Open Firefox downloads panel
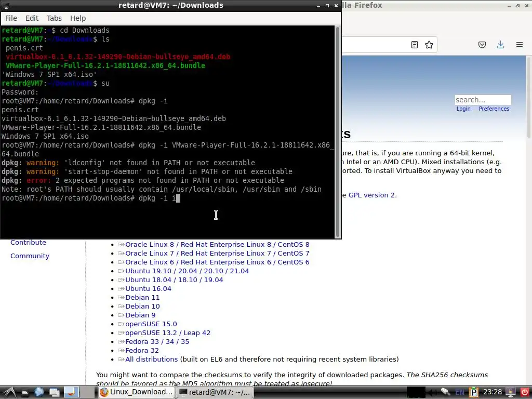532x399 pixels. pos(500,45)
